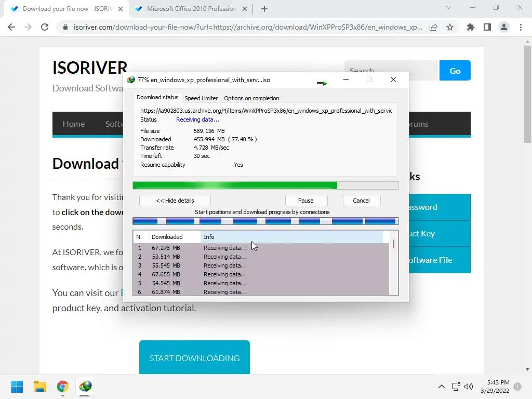This screenshot has width=532, height=399.
Task: Open the notification badge in taskbar
Action: (x=518, y=387)
